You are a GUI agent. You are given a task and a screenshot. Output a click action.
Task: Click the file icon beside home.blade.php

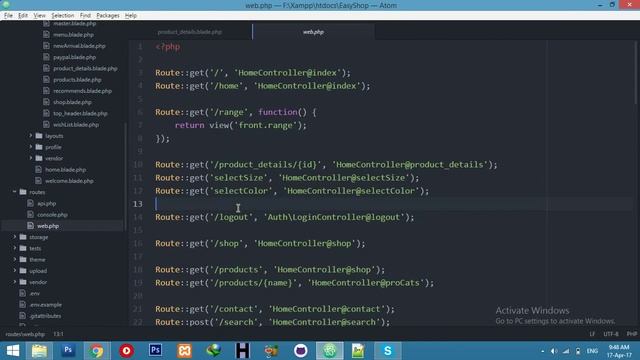(39, 169)
